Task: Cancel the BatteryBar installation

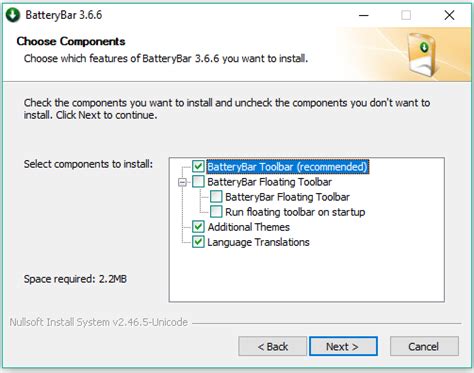Action: [424, 347]
